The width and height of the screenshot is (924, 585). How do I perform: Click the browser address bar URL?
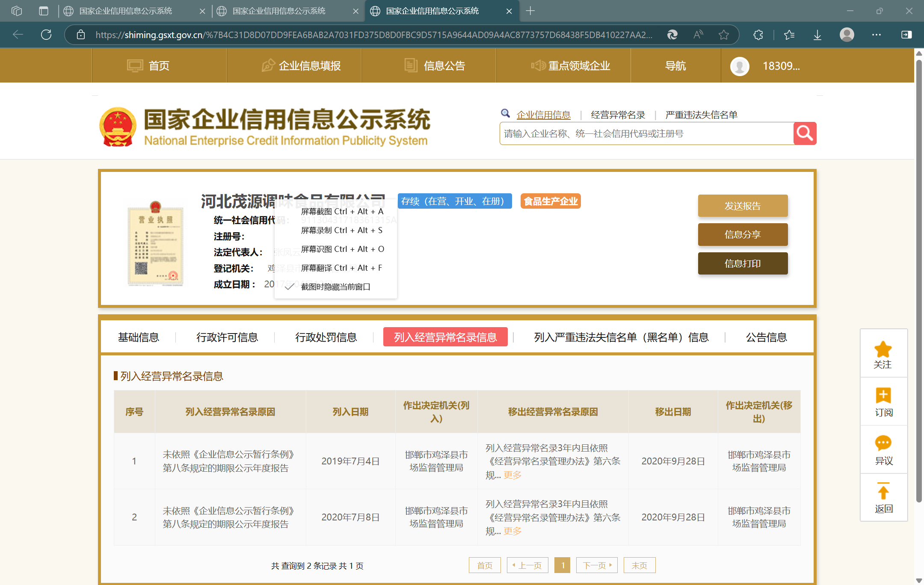(x=373, y=35)
